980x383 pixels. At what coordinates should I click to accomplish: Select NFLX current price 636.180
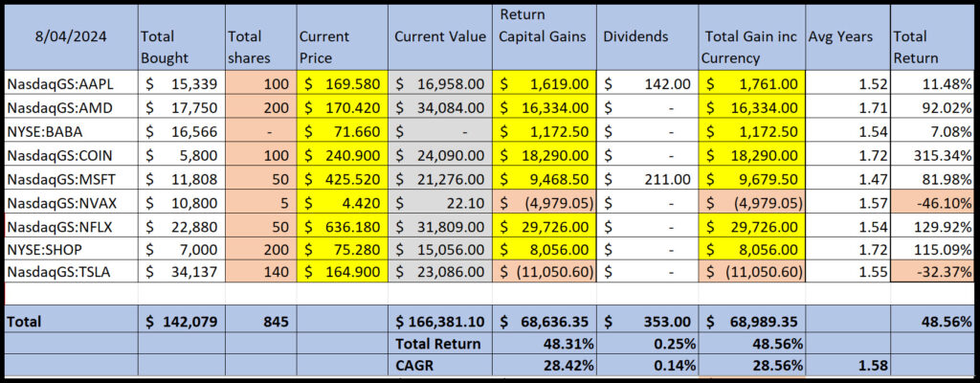[342, 227]
